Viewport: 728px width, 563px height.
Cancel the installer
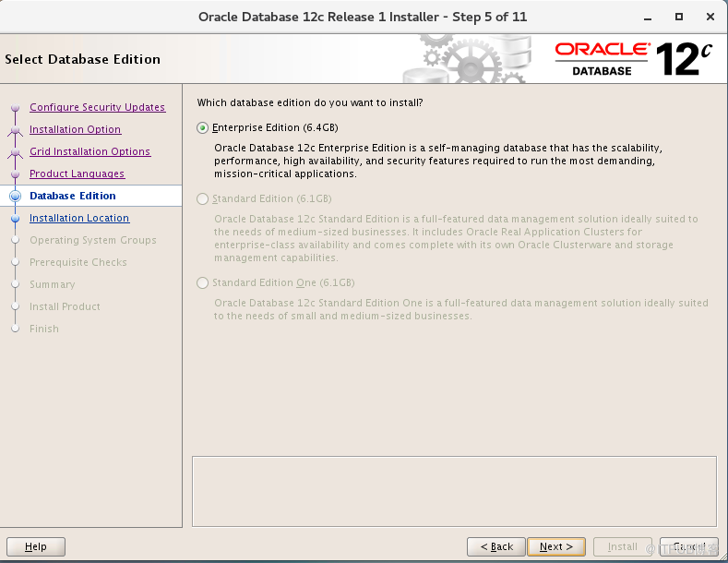click(x=689, y=546)
